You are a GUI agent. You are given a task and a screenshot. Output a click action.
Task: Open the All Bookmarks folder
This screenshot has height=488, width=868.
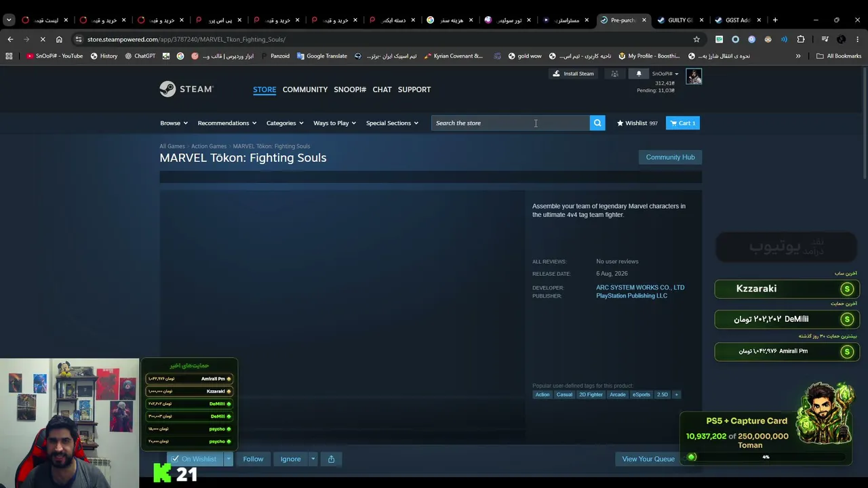pyautogui.click(x=839, y=56)
